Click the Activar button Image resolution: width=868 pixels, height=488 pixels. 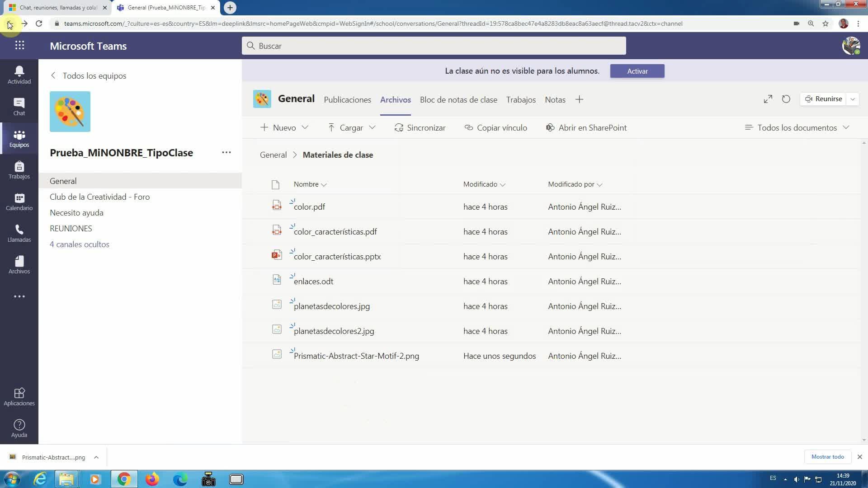pos(637,71)
